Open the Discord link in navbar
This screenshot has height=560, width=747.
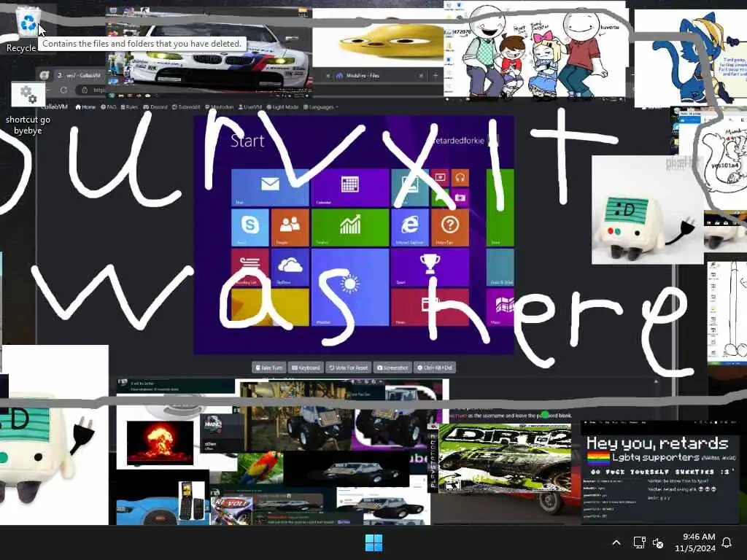click(x=155, y=107)
